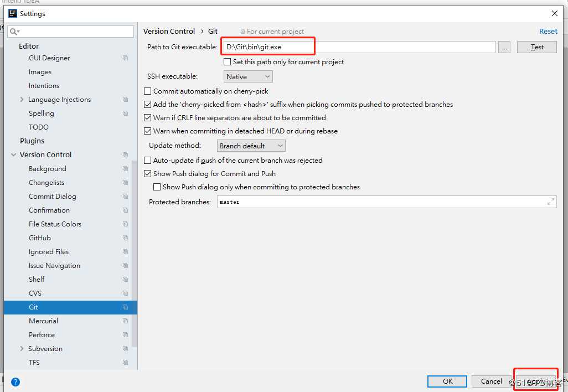Open the SSH executable Native dropdown
Viewport: 568px width, 392px height.
[x=248, y=76]
